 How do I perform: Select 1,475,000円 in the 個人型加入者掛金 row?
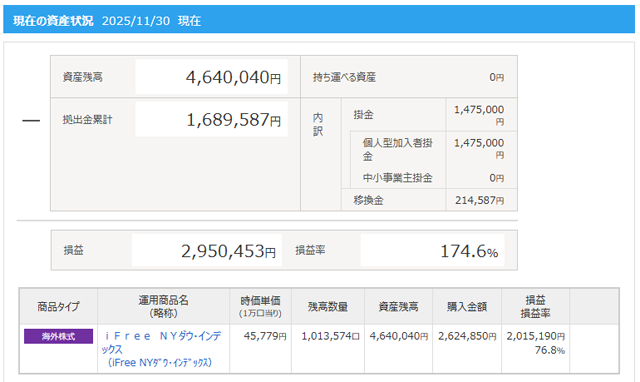[x=479, y=149]
